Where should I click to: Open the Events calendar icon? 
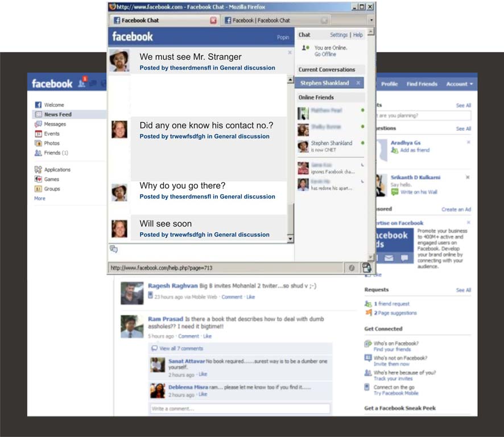[38, 134]
